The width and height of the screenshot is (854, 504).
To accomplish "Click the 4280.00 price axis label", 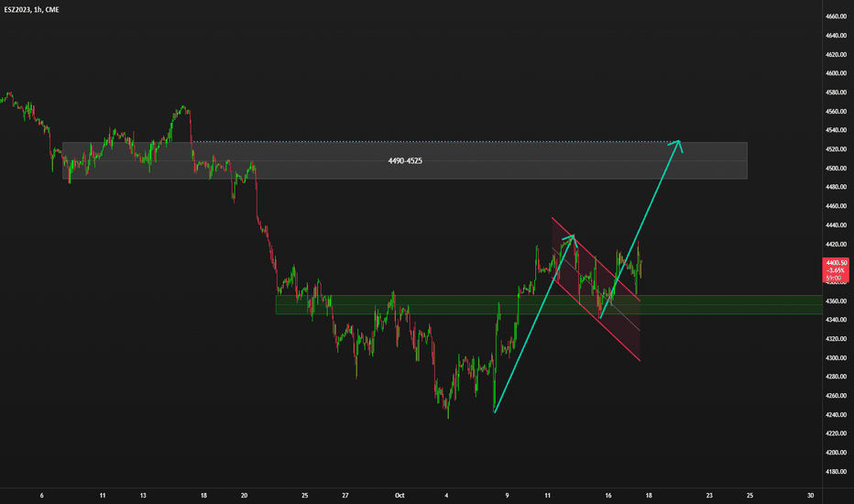I will [x=836, y=377].
